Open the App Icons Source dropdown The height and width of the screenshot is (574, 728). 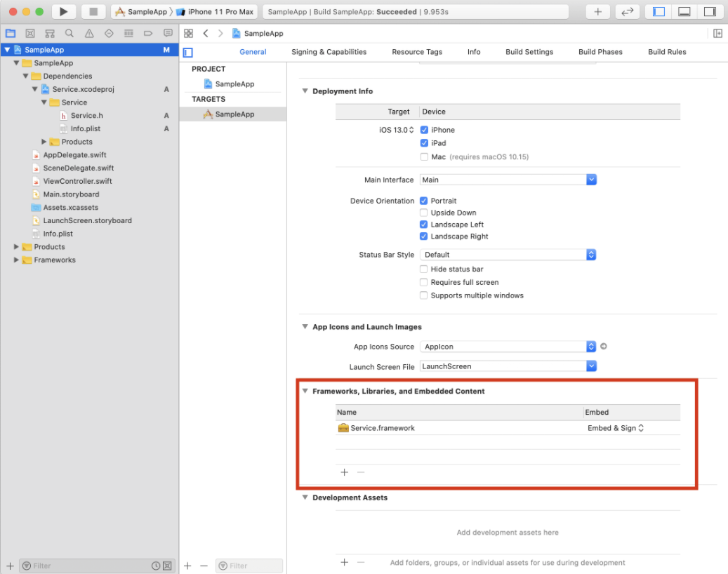coord(508,347)
